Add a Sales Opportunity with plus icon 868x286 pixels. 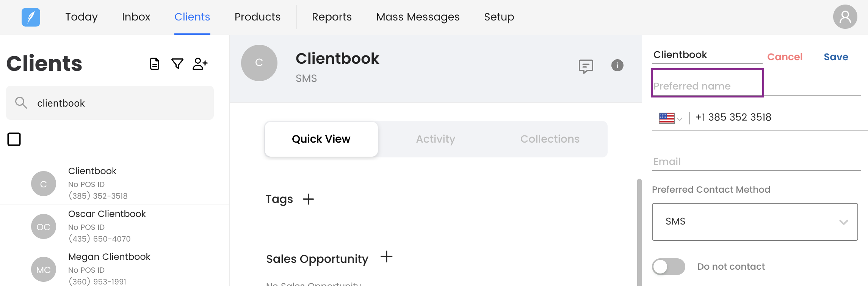[x=386, y=257]
